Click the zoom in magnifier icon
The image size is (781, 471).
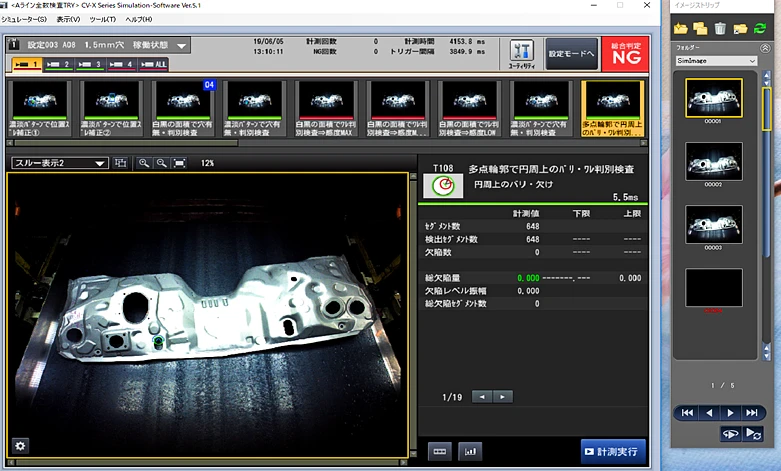coord(144,163)
